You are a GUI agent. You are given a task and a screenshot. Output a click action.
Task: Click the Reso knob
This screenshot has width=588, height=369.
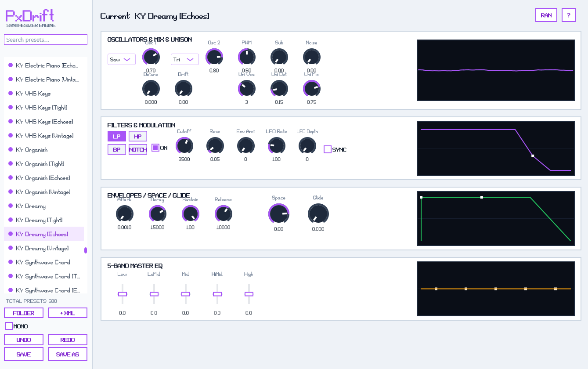(215, 146)
